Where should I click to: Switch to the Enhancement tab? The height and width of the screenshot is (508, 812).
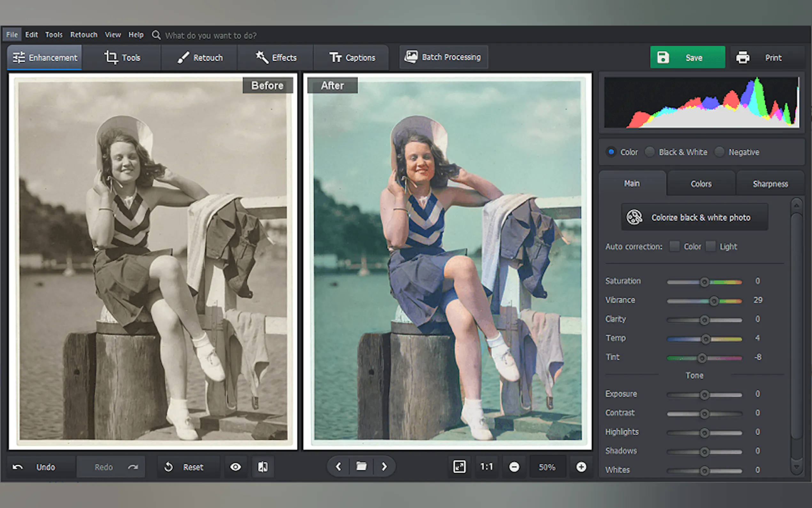click(45, 58)
